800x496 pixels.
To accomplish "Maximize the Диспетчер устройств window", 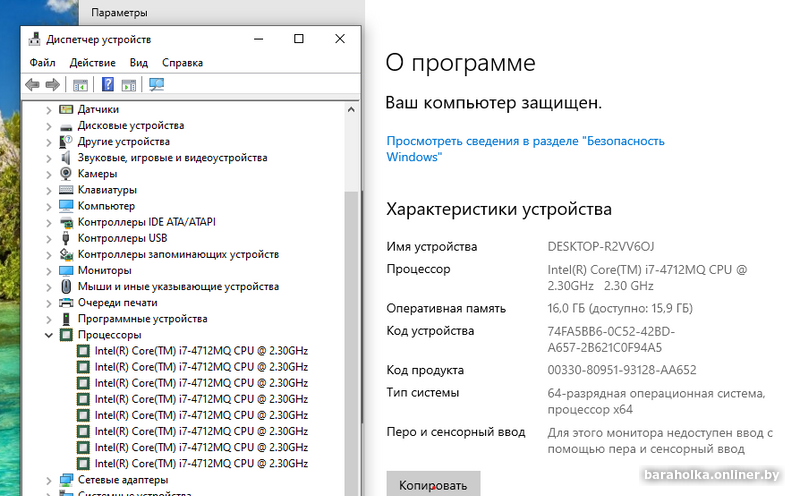I will [299, 39].
